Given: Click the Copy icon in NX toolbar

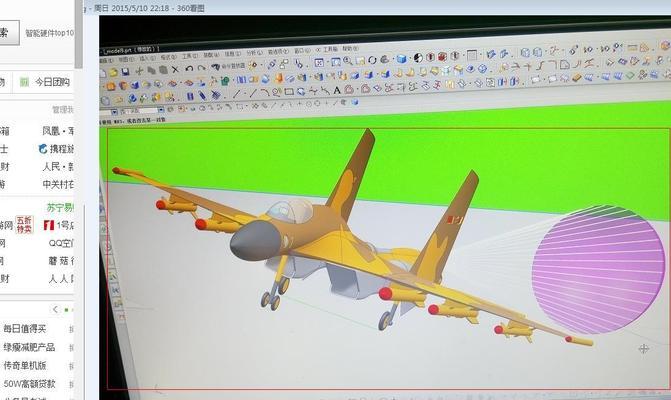Looking at the screenshot, I should pos(152,71).
